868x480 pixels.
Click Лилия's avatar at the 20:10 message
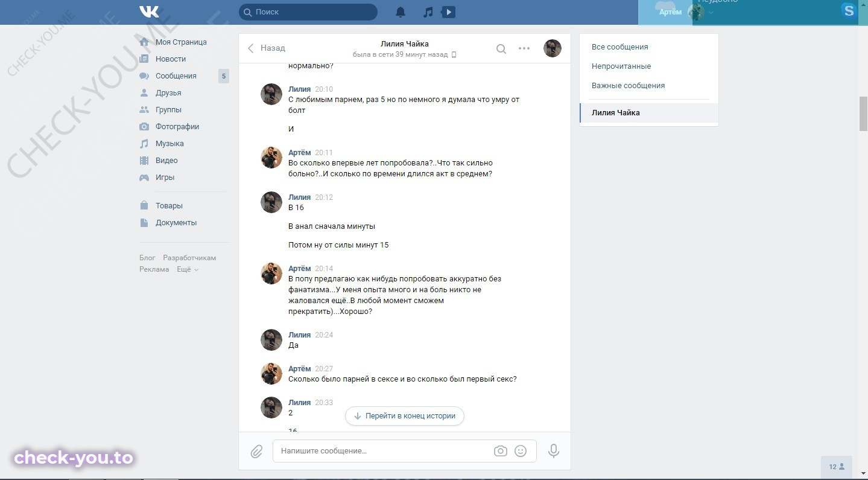(x=271, y=94)
